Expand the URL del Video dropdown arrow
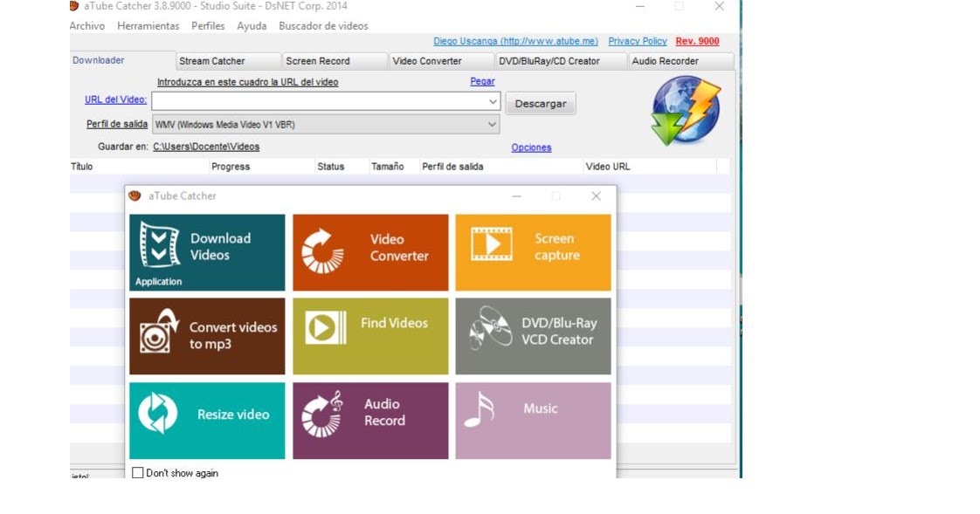Screen dimensions: 980x514 [493, 101]
